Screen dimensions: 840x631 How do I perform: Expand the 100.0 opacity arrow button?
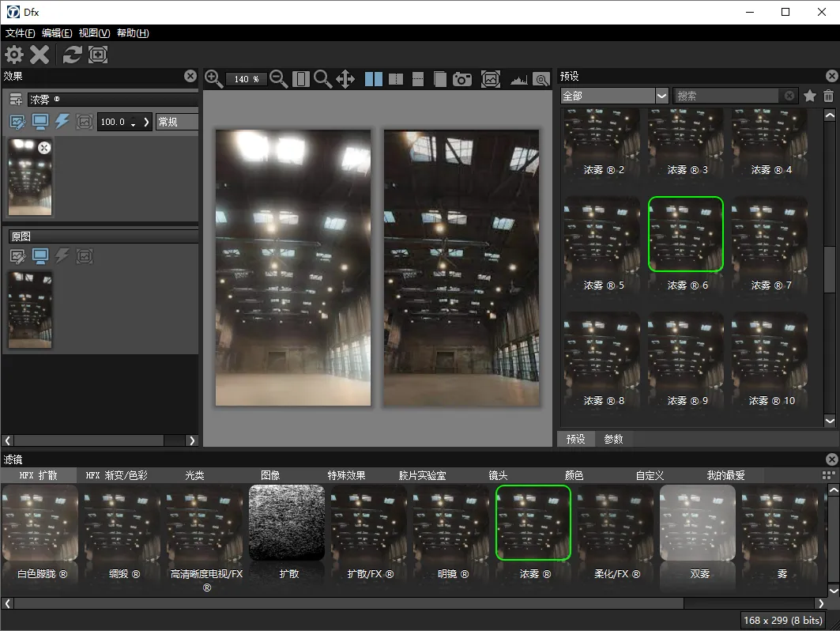[147, 122]
